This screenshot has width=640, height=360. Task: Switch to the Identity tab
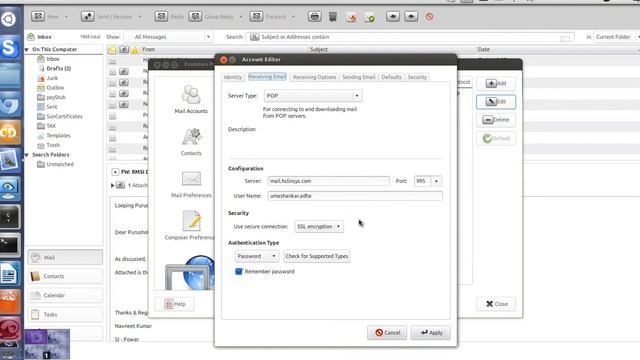pos(233,77)
